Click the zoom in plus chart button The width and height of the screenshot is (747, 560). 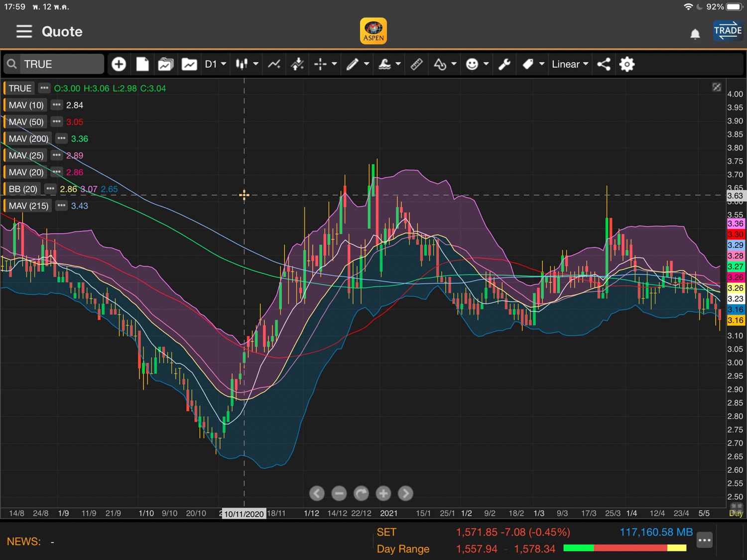[x=383, y=493]
